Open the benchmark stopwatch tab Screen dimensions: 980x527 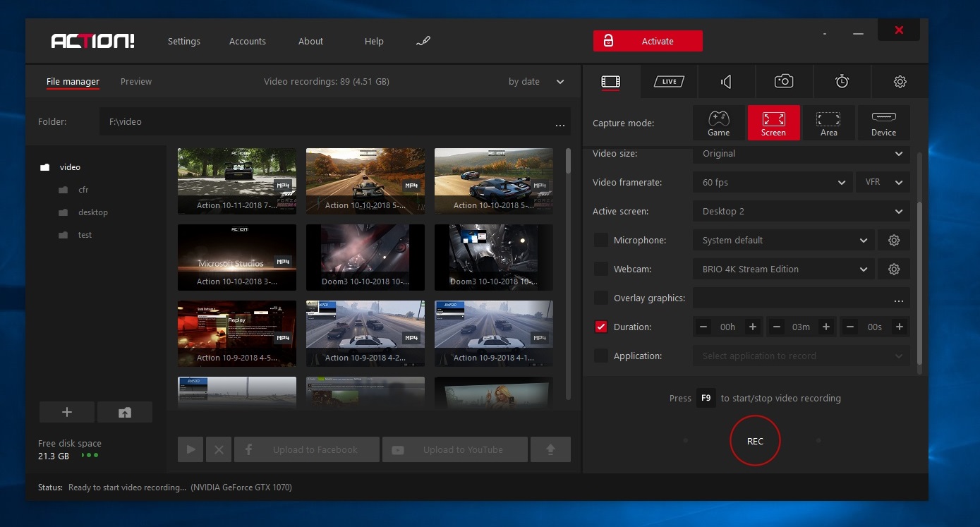tap(842, 82)
